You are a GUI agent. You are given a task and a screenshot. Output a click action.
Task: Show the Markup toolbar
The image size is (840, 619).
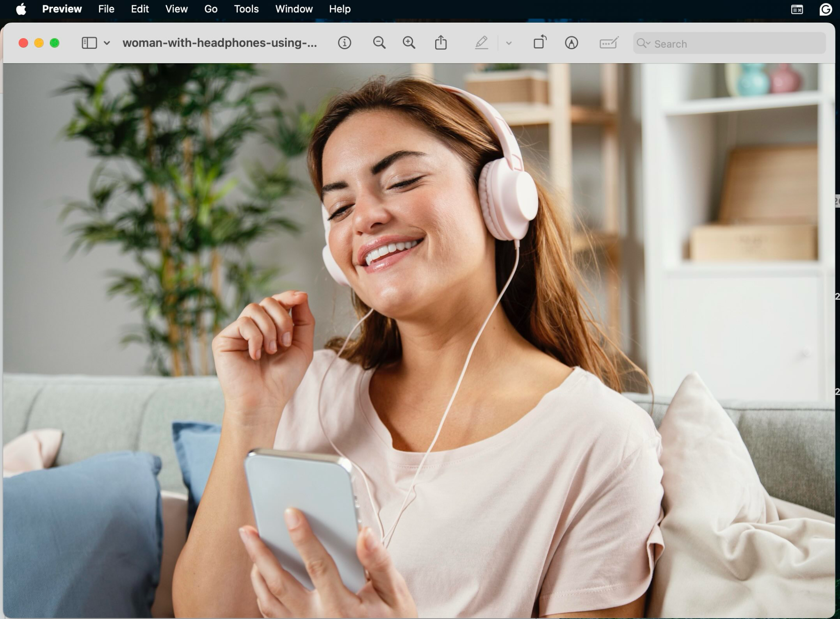tap(571, 43)
